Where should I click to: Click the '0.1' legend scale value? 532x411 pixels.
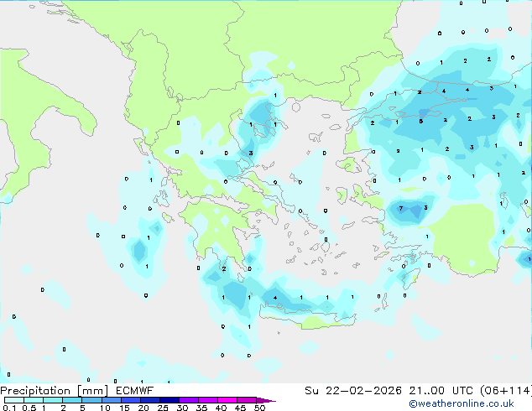point(9,408)
